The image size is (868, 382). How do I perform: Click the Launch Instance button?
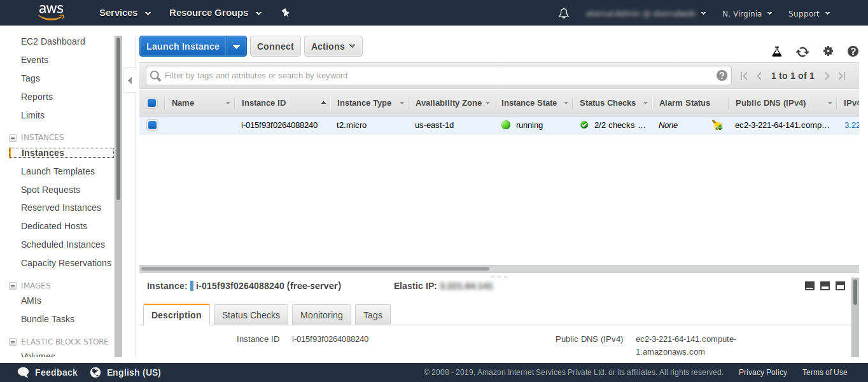pos(183,46)
